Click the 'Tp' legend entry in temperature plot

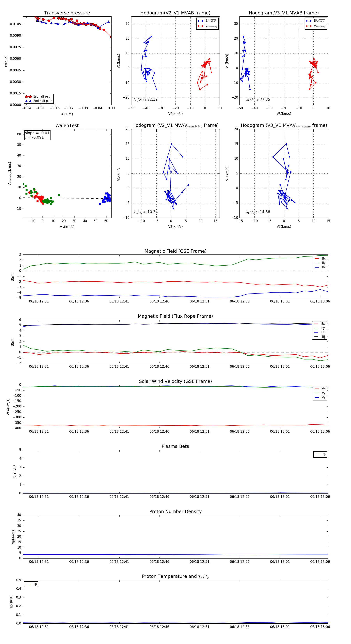click(x=31, y=584)
